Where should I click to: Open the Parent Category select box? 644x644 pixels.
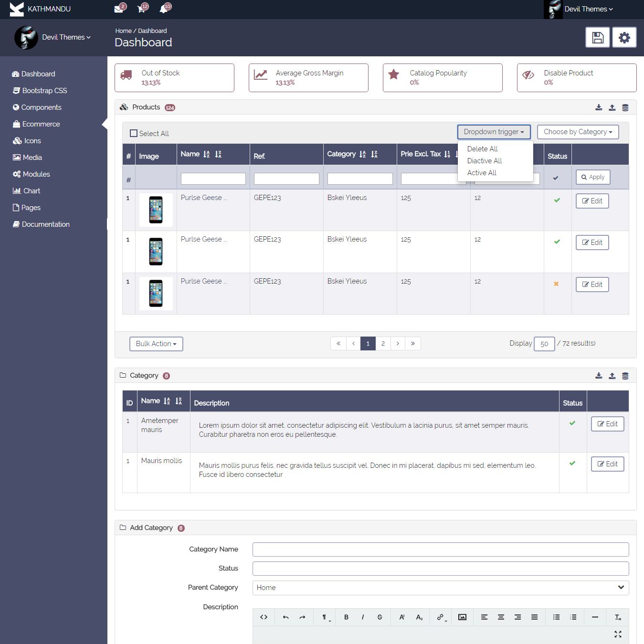click(440, 588)
